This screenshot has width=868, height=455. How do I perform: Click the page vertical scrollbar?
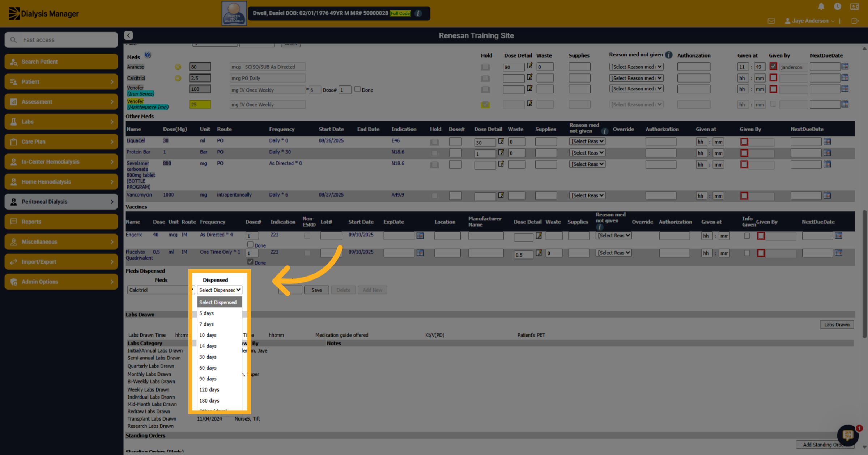pyautogui.click(x=864, y=274)
